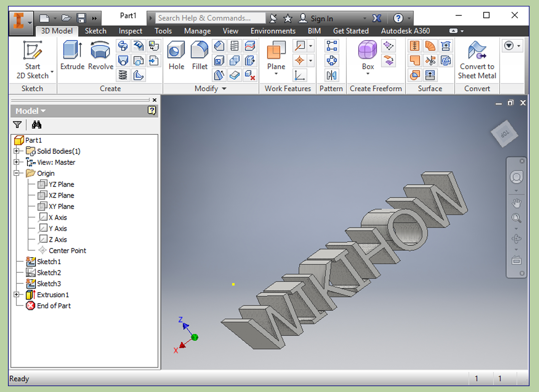539x392 pixels.
Task: Expand Solid Bodies in the model tree
Action: 17,151
